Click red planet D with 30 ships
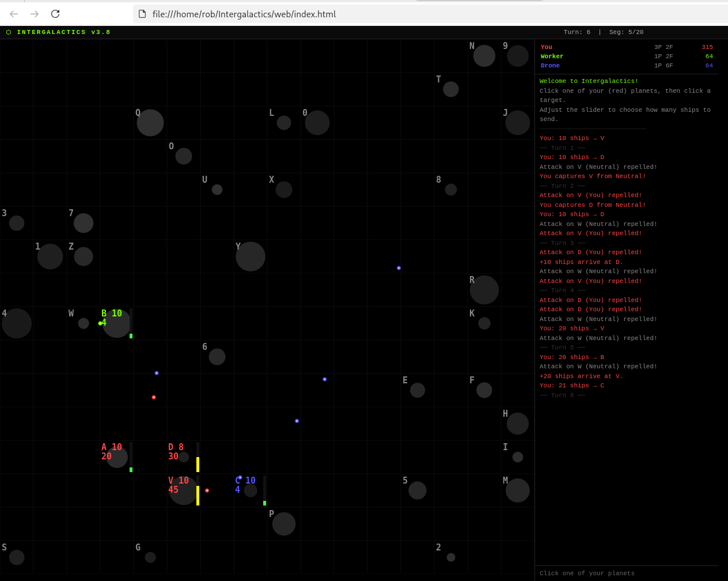The image size is (728, 581). coord(183,457)
